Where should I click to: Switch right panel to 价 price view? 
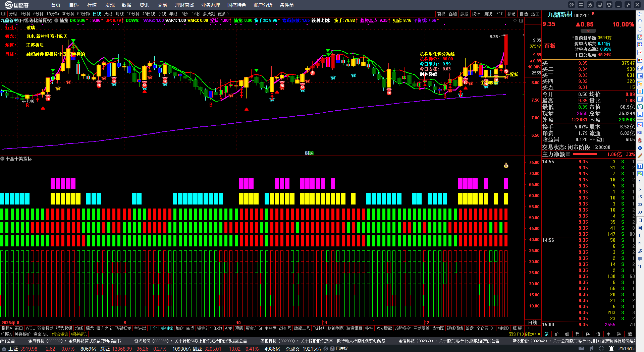pos(557,334)
